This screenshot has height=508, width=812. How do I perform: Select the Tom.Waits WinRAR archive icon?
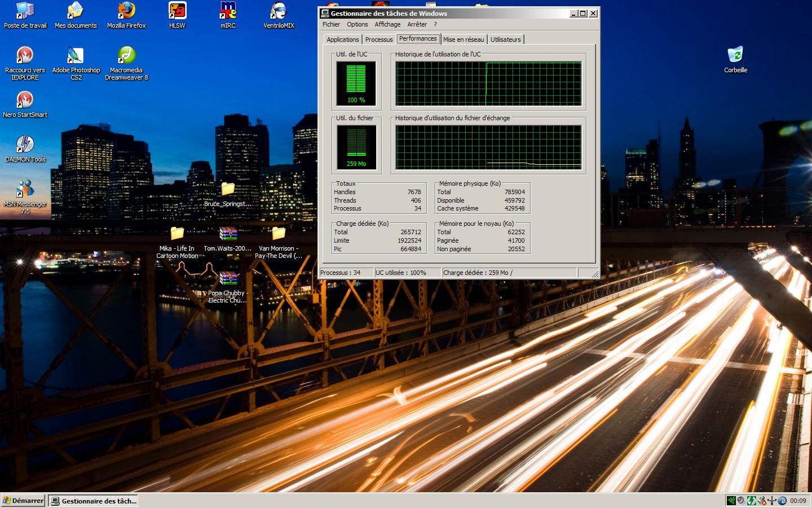pyautogui.click(x=228, y=234)
